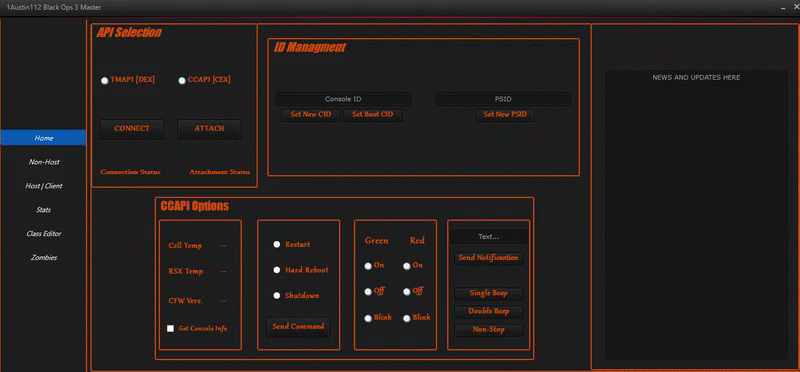Open the Non-Host tab in sidebar

(x=44, y=162)
